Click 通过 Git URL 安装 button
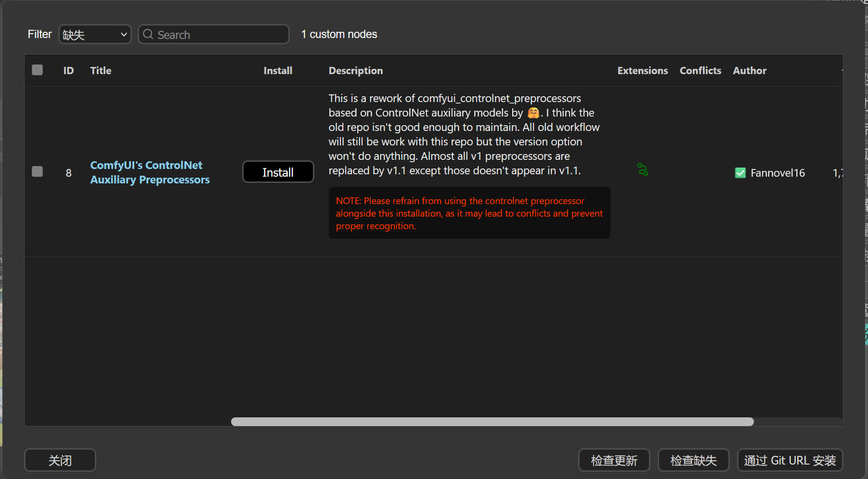This screenshot has width=868, height=479. (x=790, y=460)
